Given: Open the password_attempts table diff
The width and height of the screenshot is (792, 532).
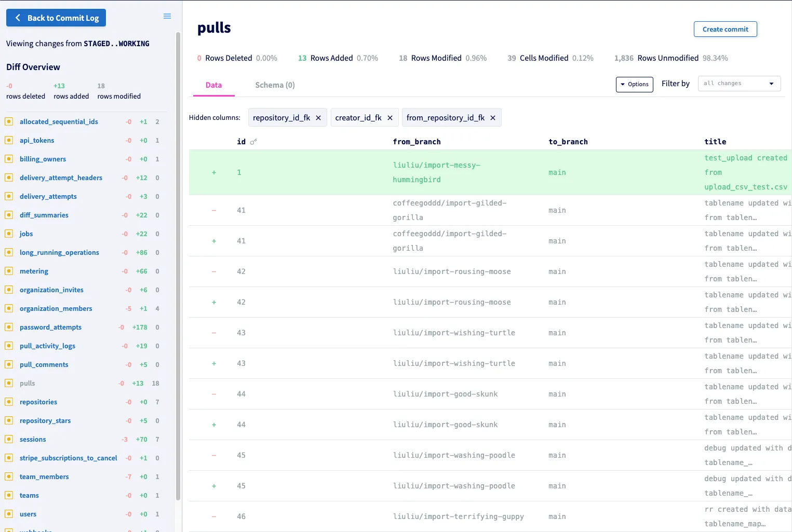Looking at the screenshot, I should point(50,327).
